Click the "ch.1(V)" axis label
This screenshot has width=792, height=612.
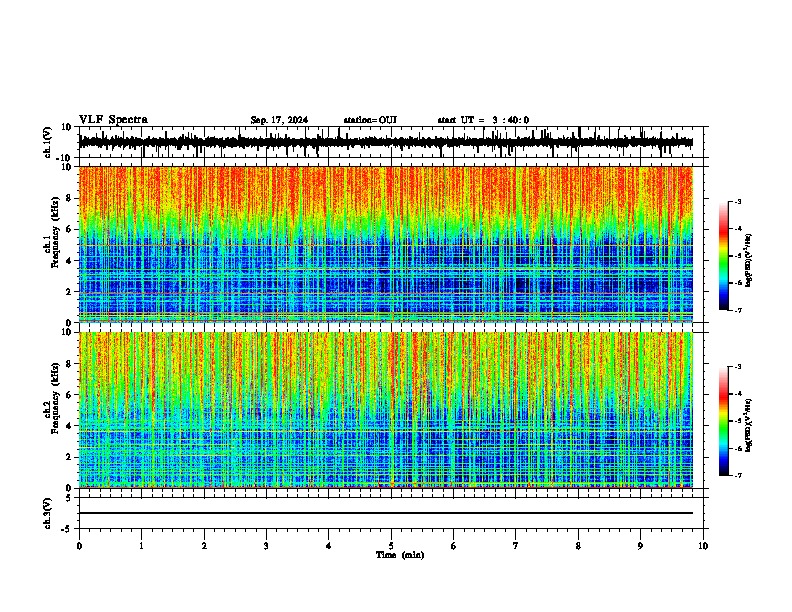(48, 142)
